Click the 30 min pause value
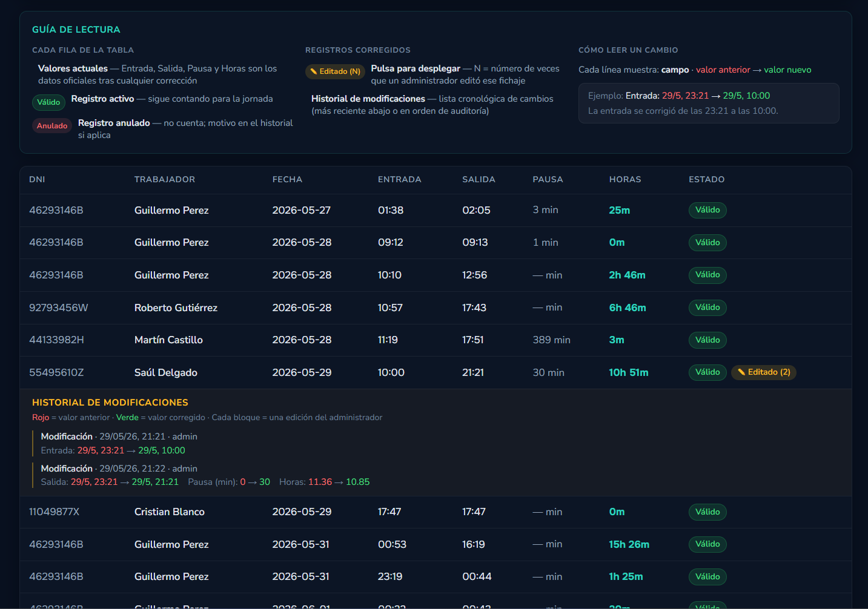868x609 pixels. (x=548, y=372)
